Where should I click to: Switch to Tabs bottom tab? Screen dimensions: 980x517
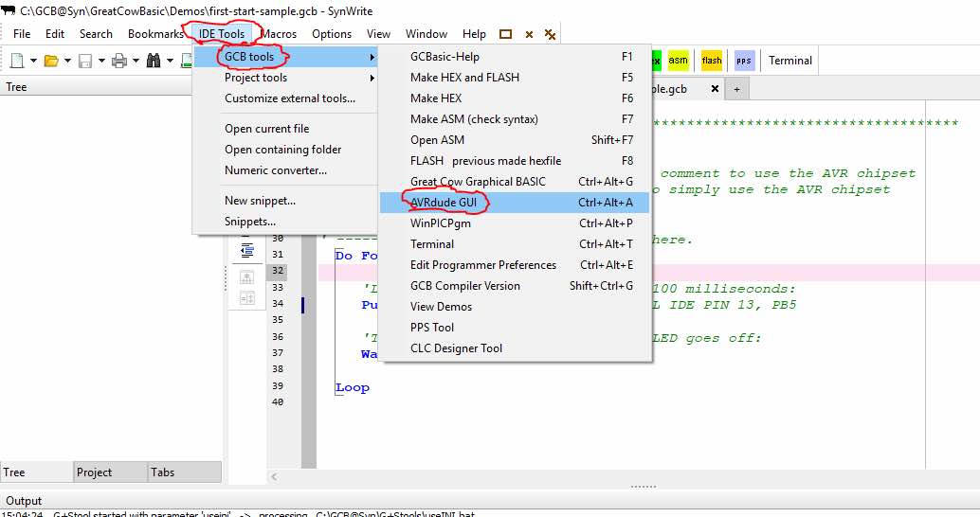(x=185, y=472)
